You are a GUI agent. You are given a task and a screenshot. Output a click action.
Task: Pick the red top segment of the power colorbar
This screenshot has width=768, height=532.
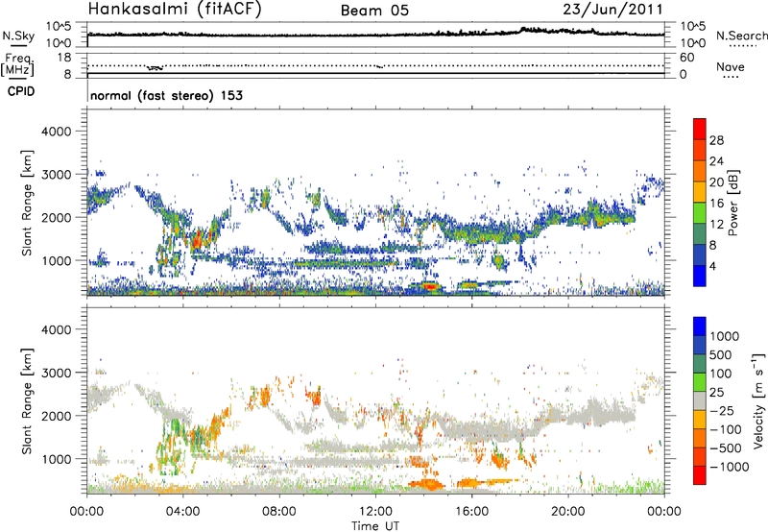[700, 130]
